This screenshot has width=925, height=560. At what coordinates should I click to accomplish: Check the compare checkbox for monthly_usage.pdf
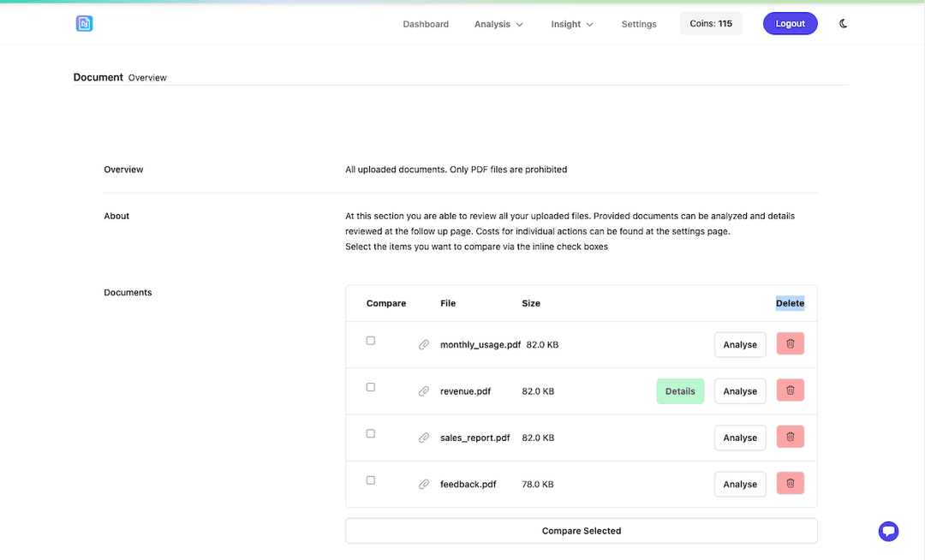click(x=370, y=340)
